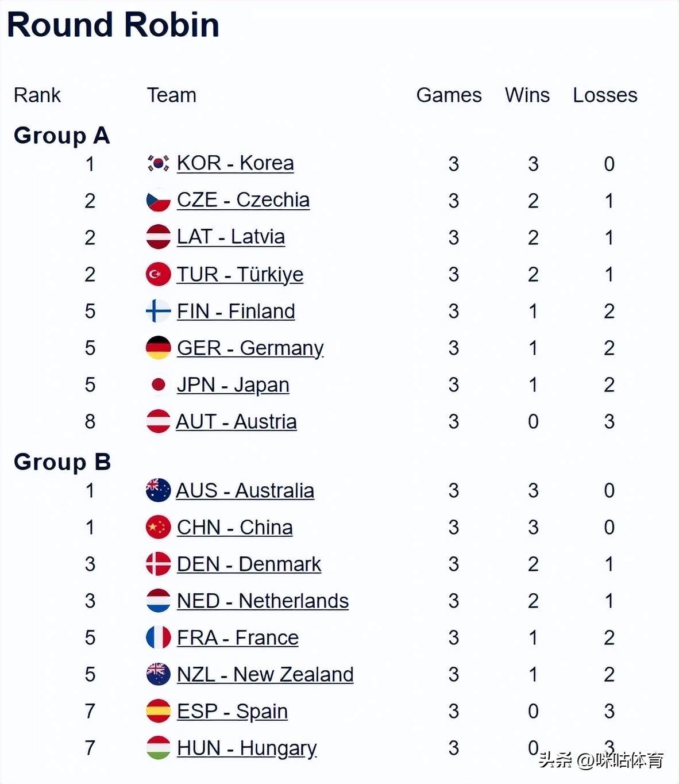Open the HUN - Hungary team link
The image size is (679, 784).
click(x=246, y=748)
